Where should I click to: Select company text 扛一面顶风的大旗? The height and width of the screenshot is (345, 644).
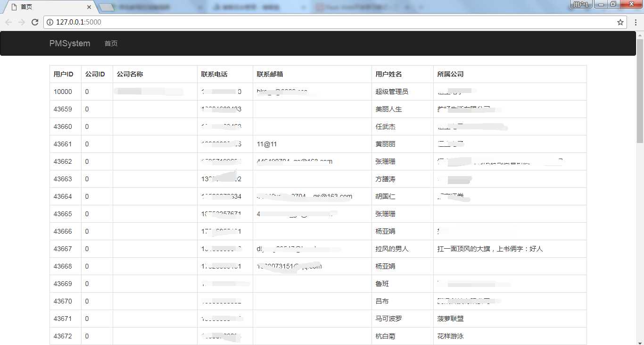(464, 249)
